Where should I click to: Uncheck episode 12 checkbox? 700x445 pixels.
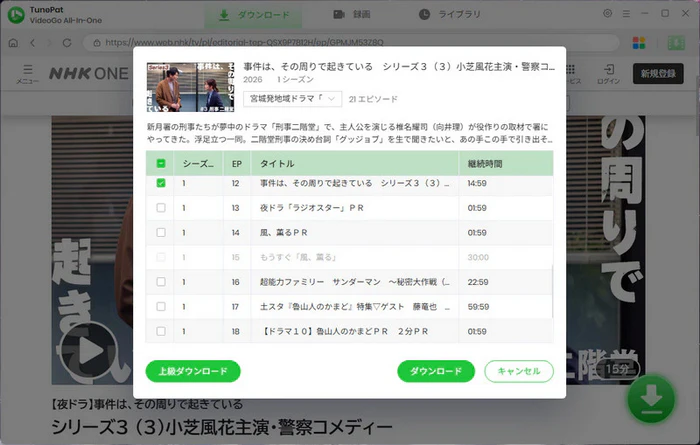click(x=161, y=183)
